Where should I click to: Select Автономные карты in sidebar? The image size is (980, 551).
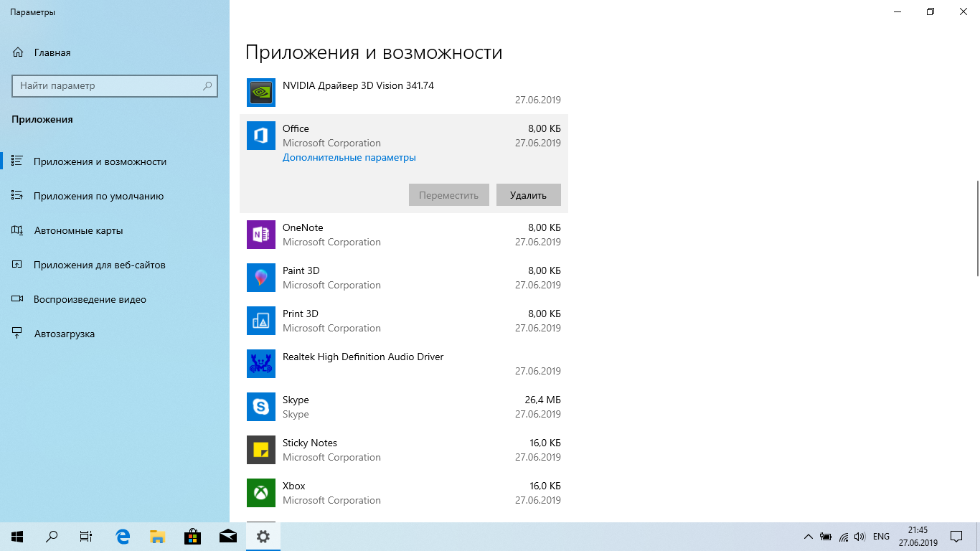pyautogui.click(x=78, y=230)
